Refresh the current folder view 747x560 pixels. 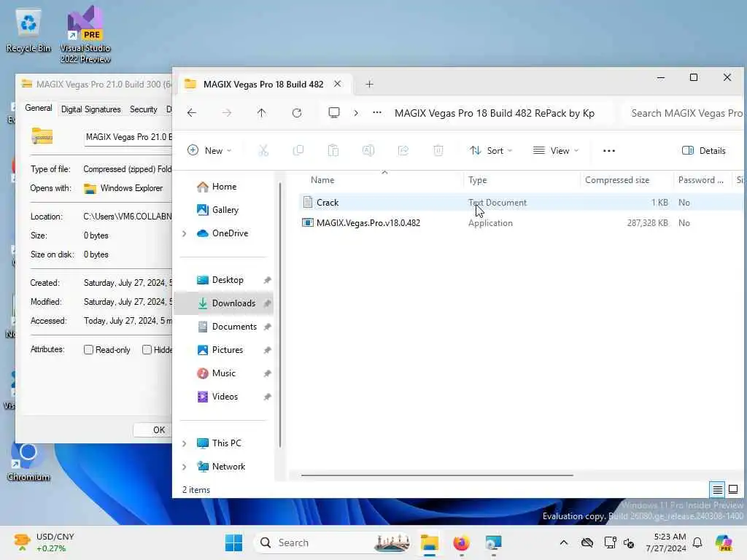click(297, 113)
